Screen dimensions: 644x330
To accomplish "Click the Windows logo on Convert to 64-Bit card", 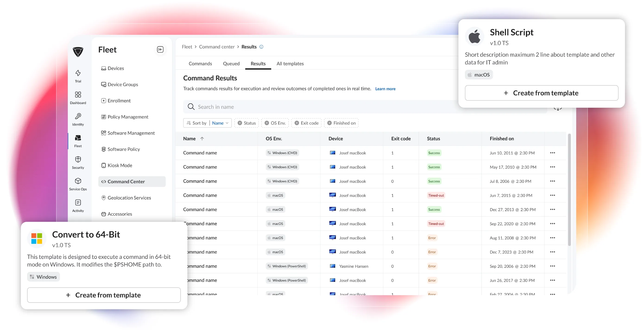I will pos(37,238).
